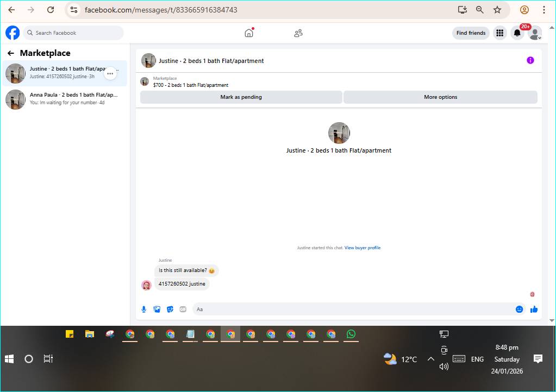
Task: Click Justine's avatar beside her message
Action: [146, 284]
